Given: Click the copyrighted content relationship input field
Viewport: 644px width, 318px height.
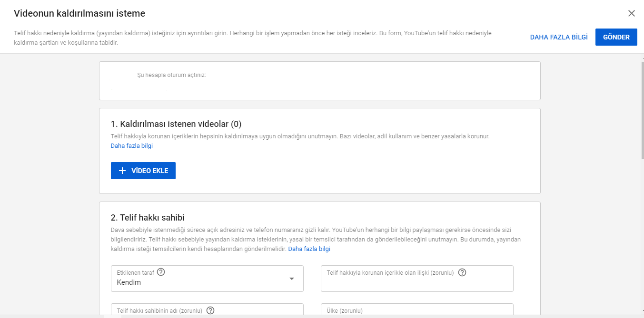Looking at the screenshot, I should pyautogui.click(x=416, y=279).
